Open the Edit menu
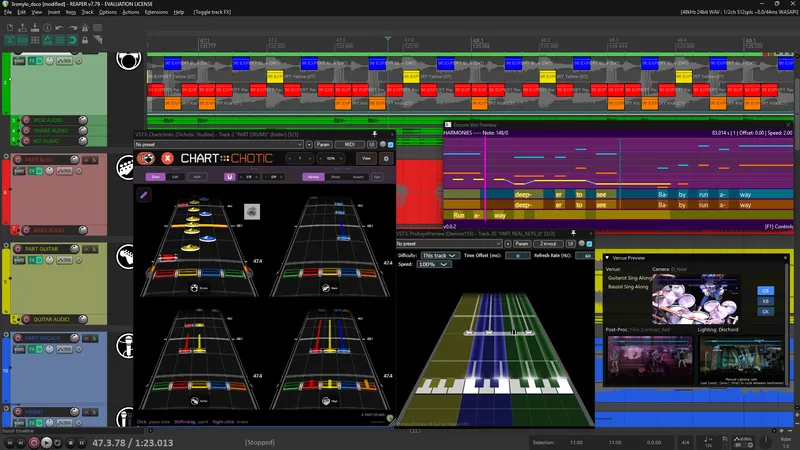Image resolution: width=800 pixels, height=450 pixels. point(21,12)
